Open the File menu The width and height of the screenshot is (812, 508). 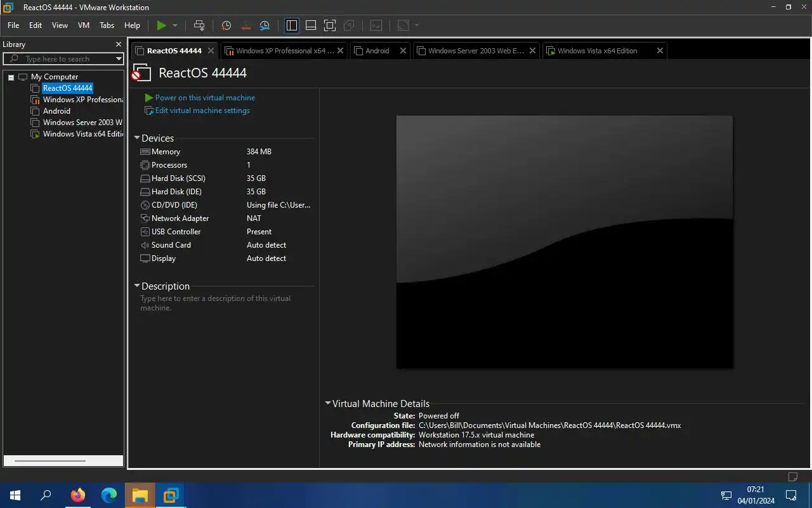coord(13,25)
